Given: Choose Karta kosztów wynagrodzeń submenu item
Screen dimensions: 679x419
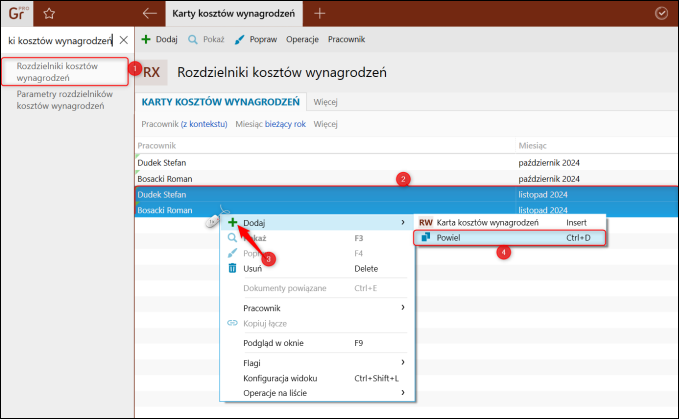Looking at the screenshot, I should pyautogui.click(x=510, y=222).
